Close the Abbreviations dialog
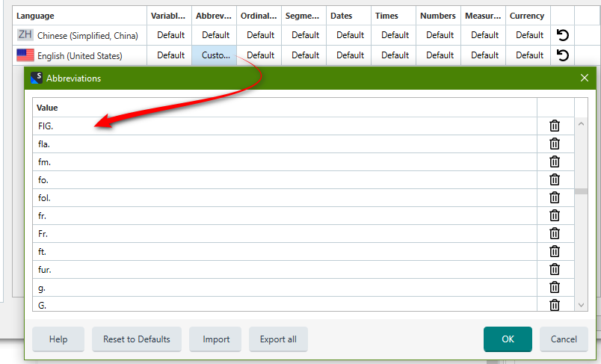Viewport: 601px width, 364px height. 584,78
